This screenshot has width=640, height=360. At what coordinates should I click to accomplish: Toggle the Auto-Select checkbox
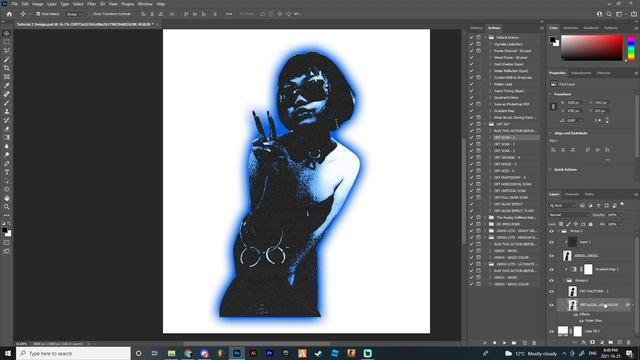(x=38, y=14)
